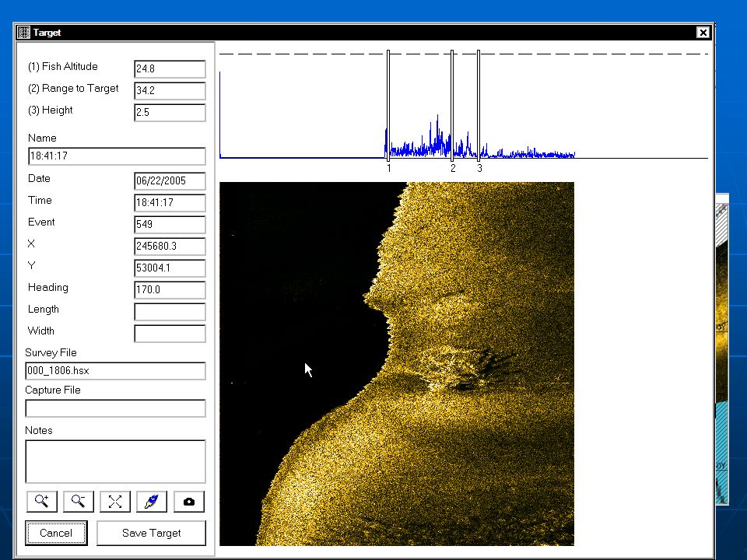
Task: Click the blue pen measure tool icon
Action: pos(152,502)
